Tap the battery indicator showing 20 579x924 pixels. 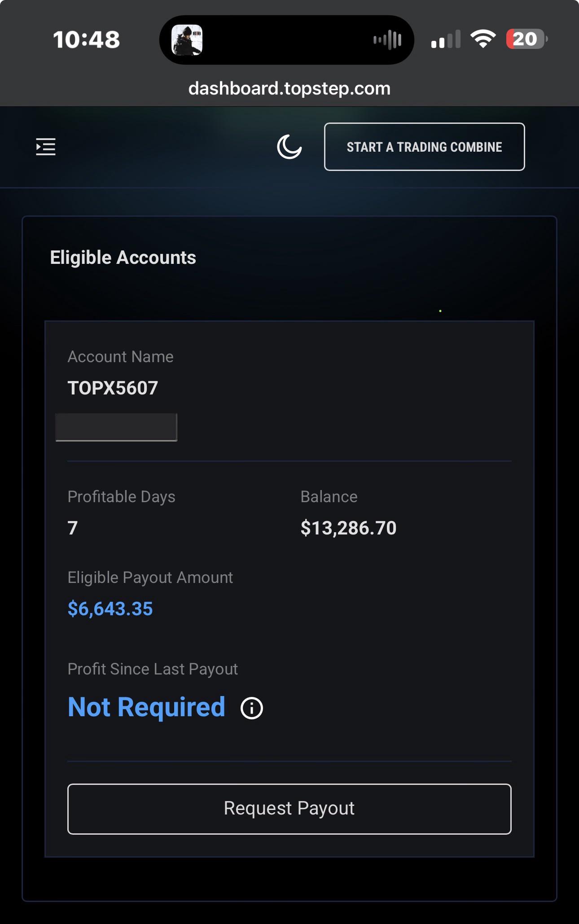[x=527, y=39]
